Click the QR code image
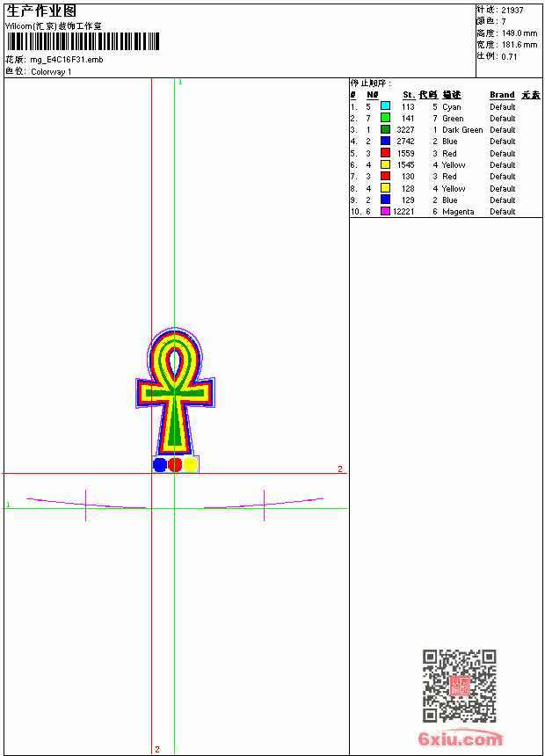 (460, 686)
